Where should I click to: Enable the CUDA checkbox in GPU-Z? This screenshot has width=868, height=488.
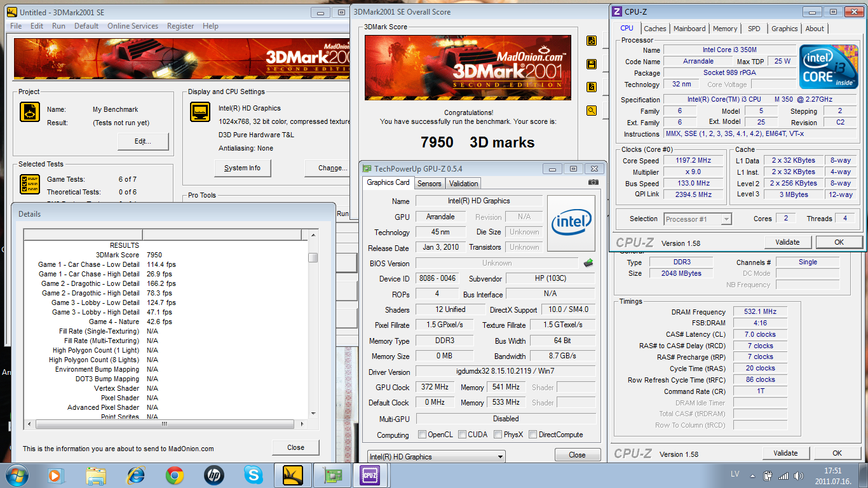tap(461, 435)
